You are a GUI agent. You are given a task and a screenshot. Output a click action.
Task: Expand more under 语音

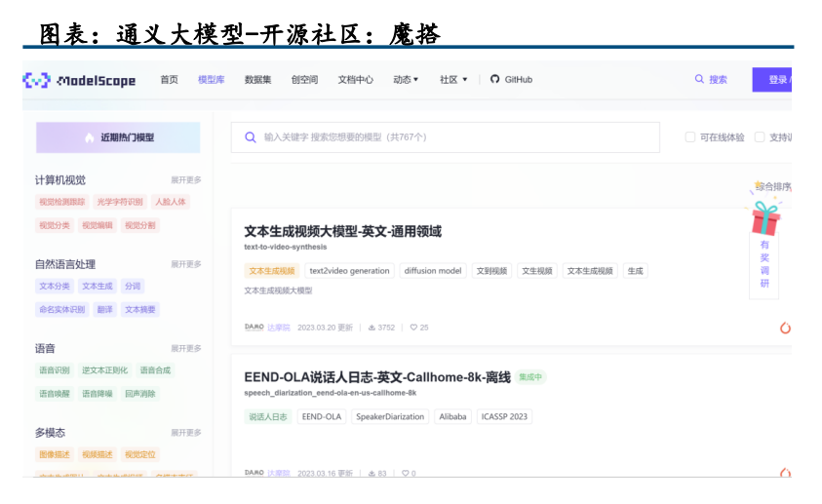[x=186, y=348]
